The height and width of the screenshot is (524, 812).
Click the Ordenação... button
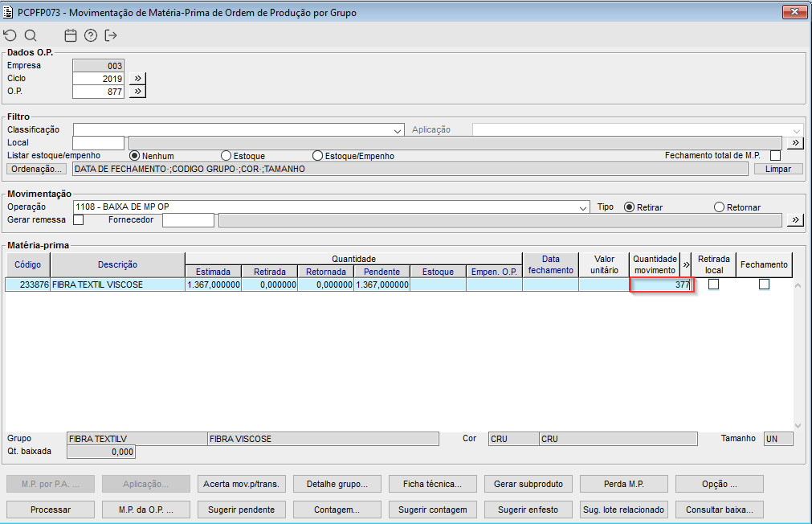(37, 169)
